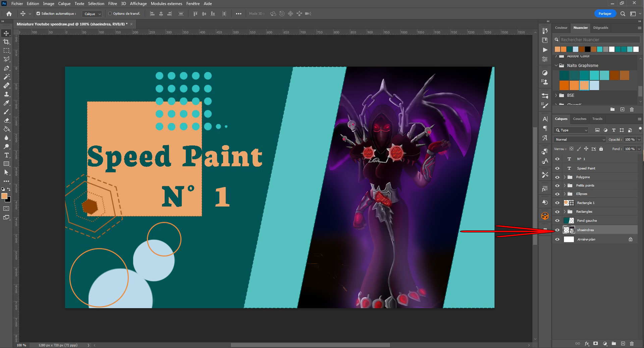Select the shaeindrea layer
The image size is (644, 348).
pos(595,230)
